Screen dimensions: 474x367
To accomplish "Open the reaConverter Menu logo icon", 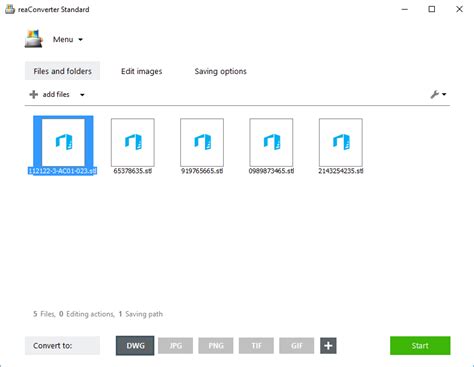I will [x=34, y=39].
